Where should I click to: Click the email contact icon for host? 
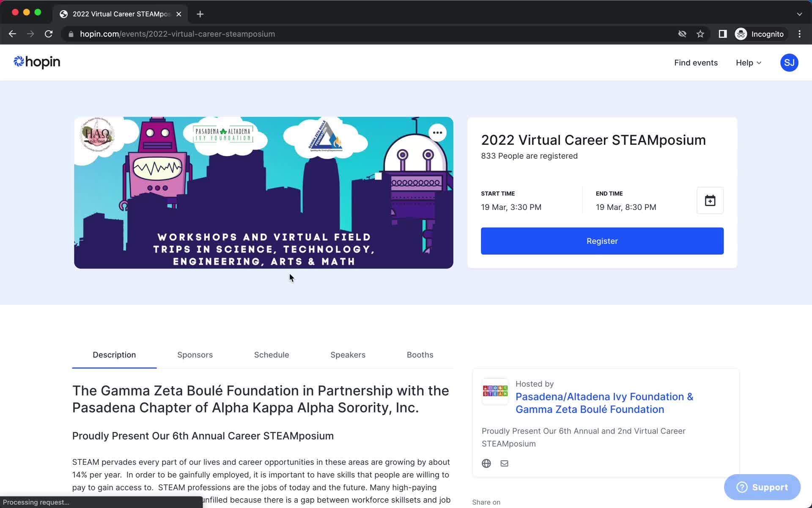tap(504, 463)
